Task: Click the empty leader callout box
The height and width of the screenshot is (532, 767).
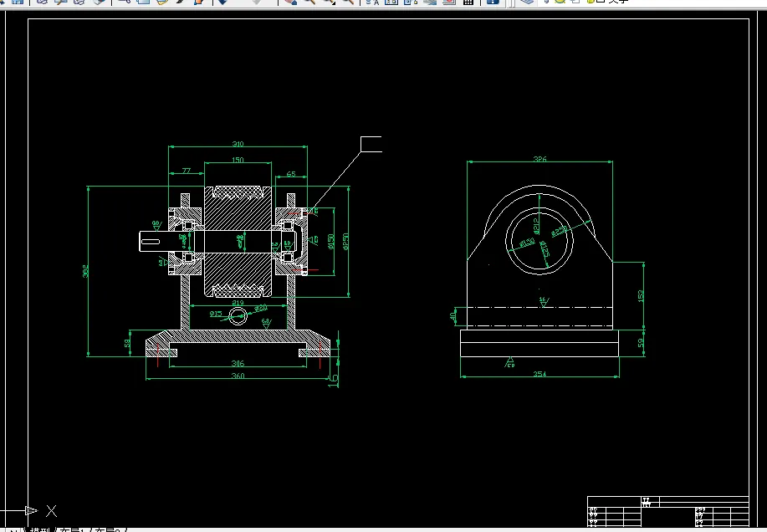Action: coord(371,144)
